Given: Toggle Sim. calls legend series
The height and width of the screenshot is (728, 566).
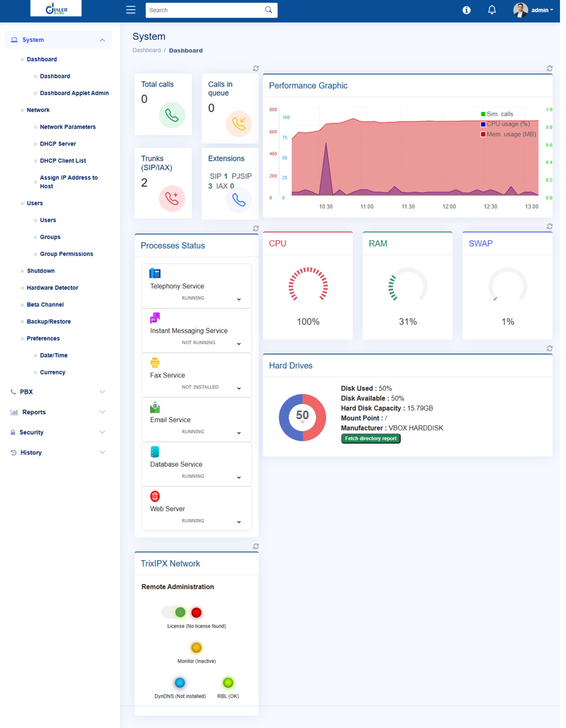Looking at the screenshot, I should (x=497, y=114).
